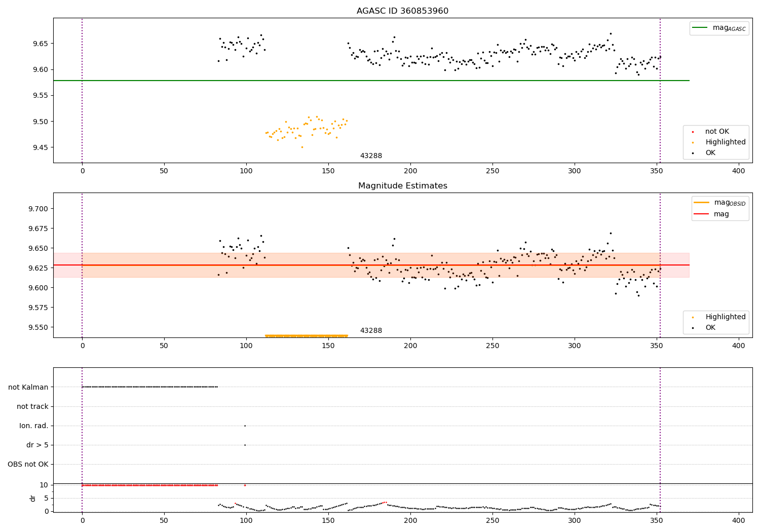
Task: Click the '9.700' y-tick in the middle panel
Action: coord(38,209)
